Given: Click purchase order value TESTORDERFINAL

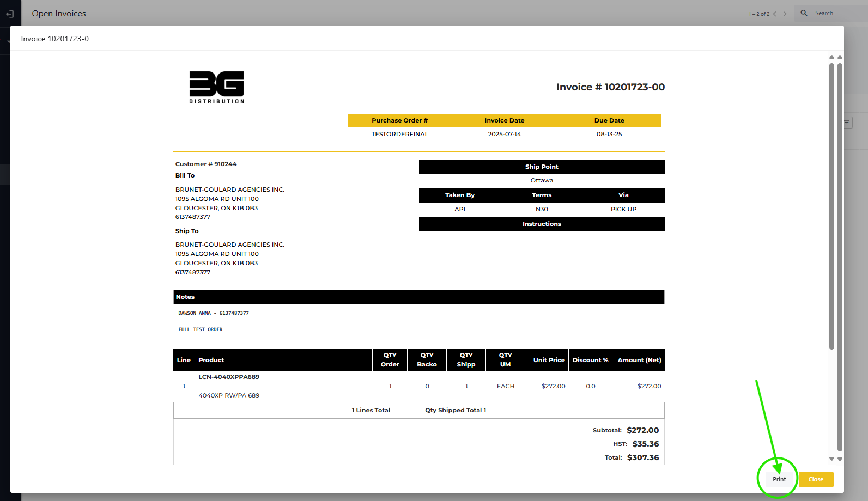Looking at the screenshot, I should point(400,134).
